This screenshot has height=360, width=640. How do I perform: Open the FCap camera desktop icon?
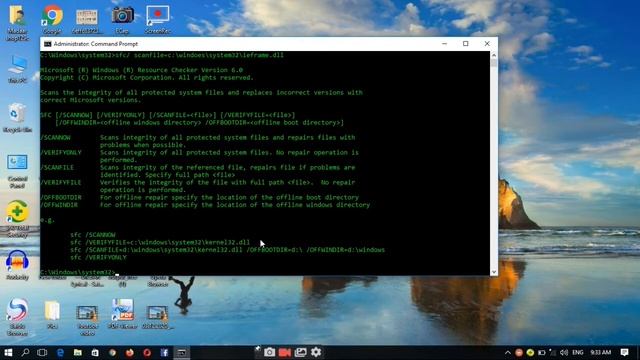pyautogui.click(x=122, y=19)
